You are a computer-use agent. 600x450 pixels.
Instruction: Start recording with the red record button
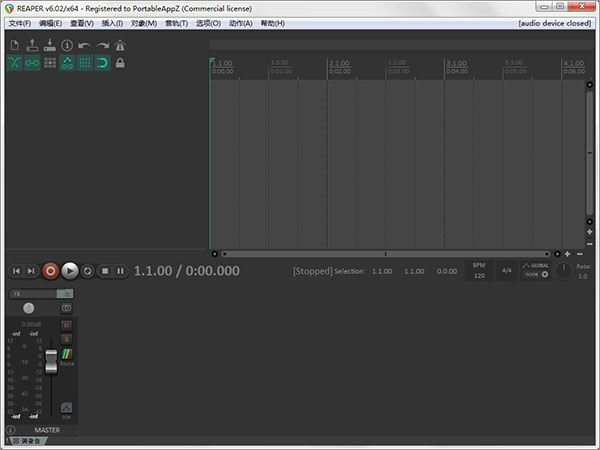[50, 271]
